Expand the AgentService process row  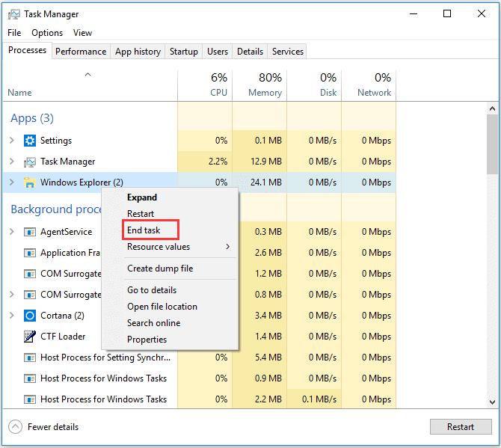pos(11,232)
